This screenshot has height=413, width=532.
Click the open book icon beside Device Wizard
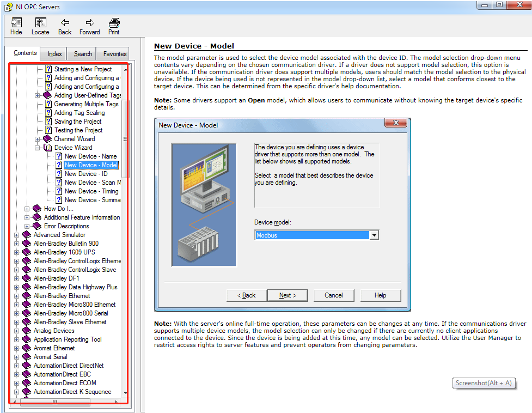[x=48, y=148]
